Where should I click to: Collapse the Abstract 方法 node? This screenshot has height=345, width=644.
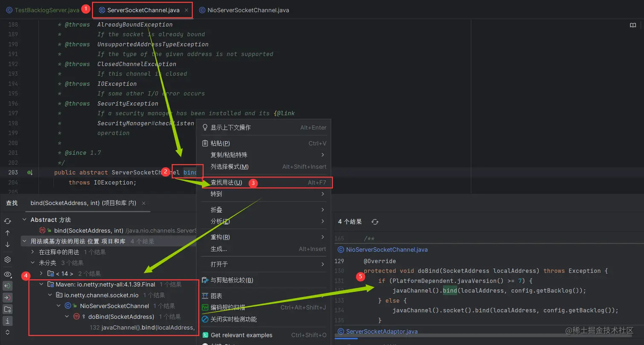24,220
